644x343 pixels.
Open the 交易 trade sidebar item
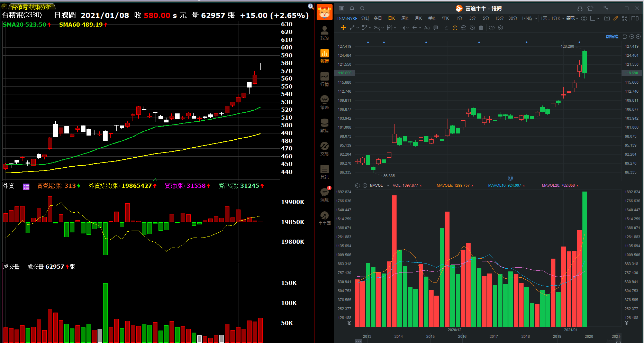(324, 149)
